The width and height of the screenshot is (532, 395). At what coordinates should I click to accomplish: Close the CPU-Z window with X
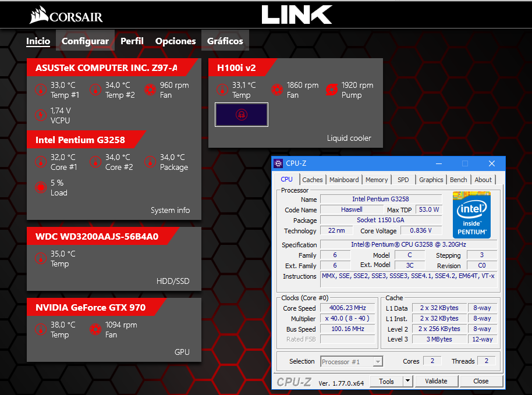point(492,163)
